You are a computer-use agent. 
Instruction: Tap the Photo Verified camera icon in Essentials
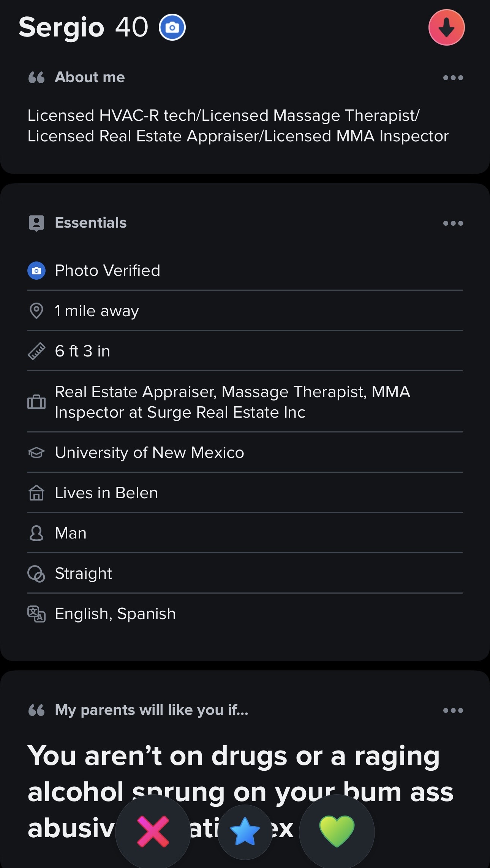pyautogui.click(x=36, y=271)
